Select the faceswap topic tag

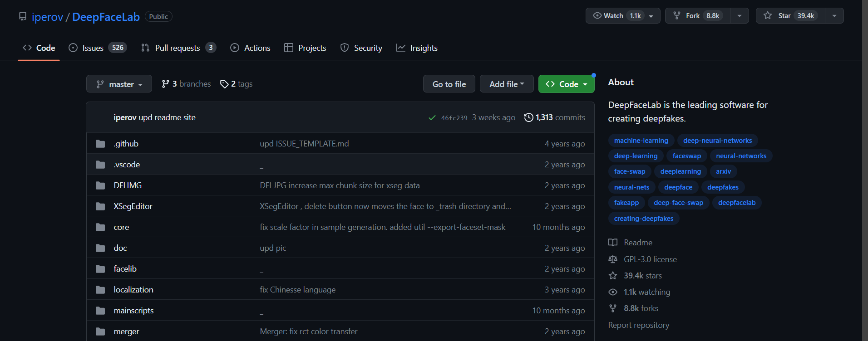[686, 156]
